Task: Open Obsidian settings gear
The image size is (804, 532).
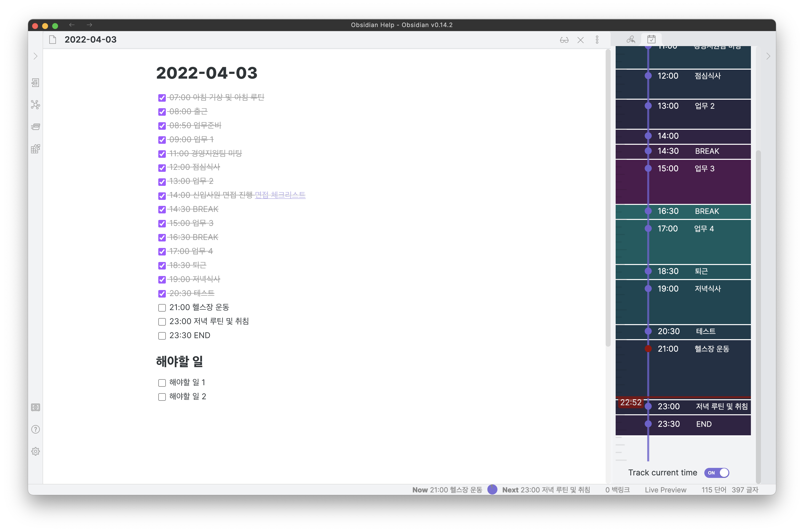Action: coord(35,451)
